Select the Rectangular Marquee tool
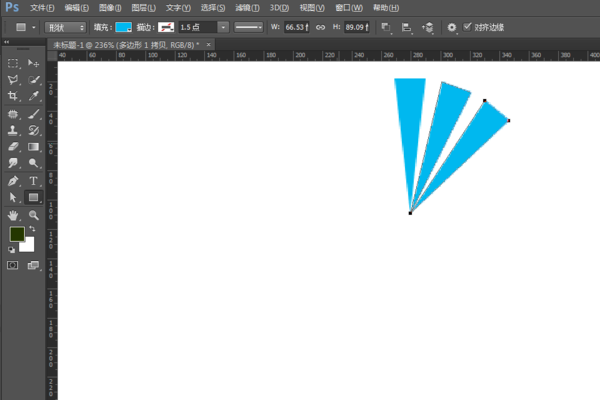This screenshot has width=600, height=400. pyautogui.click(x=14, y=63)
